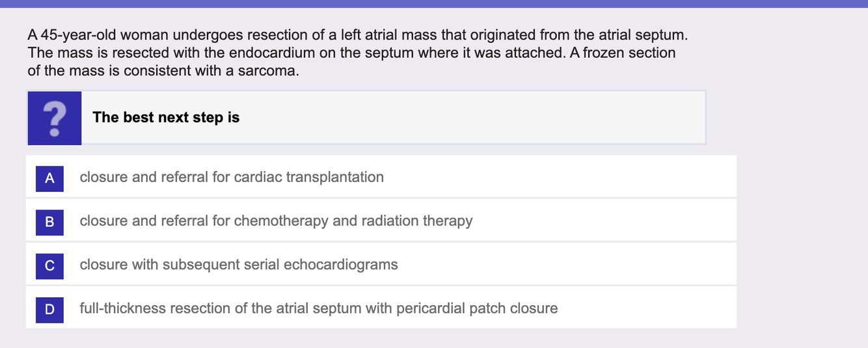Choose the chemotherapy and radiation therapy answer text
868x348 pixels.
[x=276, y=221]
